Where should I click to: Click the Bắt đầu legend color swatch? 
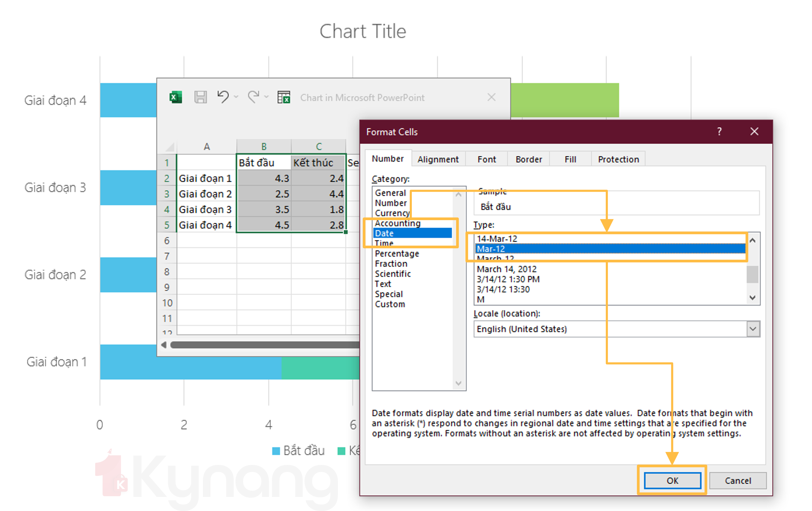coord(276,451)
